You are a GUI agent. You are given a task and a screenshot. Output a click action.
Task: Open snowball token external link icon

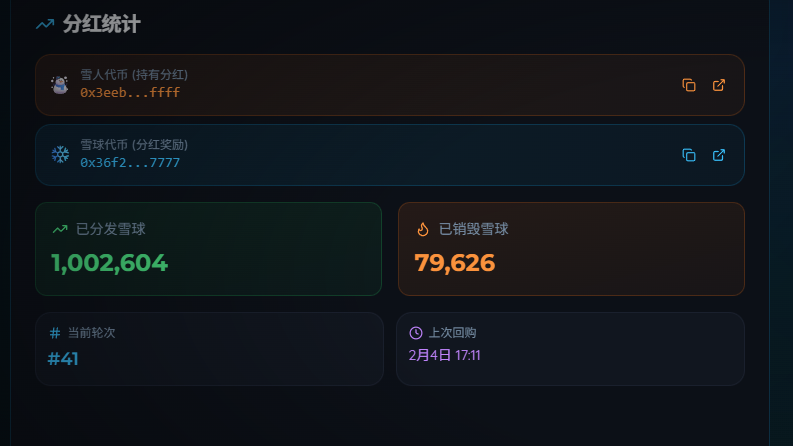pyautogui.click(x=718, y=155)
